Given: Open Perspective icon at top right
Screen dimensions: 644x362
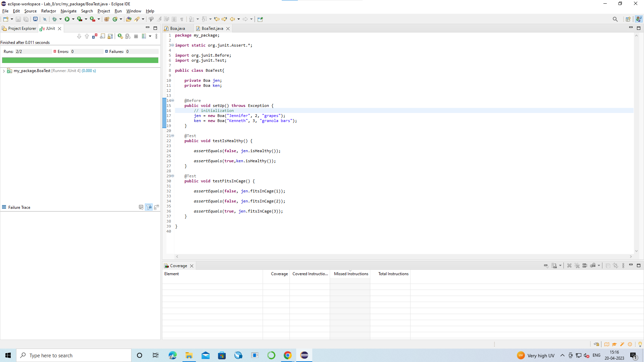Looking at the screenshot, I should [x=628, y=19].
